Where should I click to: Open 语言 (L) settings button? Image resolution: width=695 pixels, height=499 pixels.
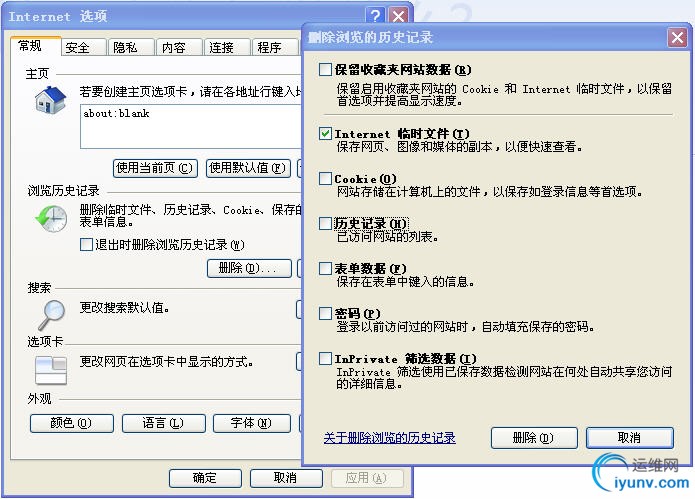[164, 423]
